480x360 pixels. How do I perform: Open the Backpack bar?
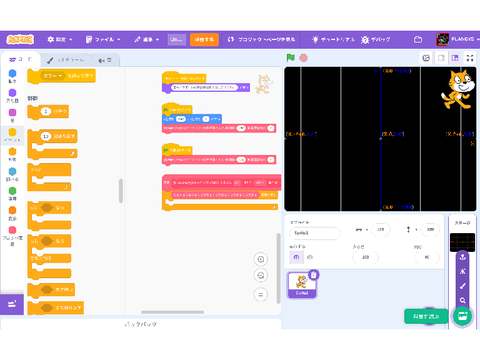141,324
